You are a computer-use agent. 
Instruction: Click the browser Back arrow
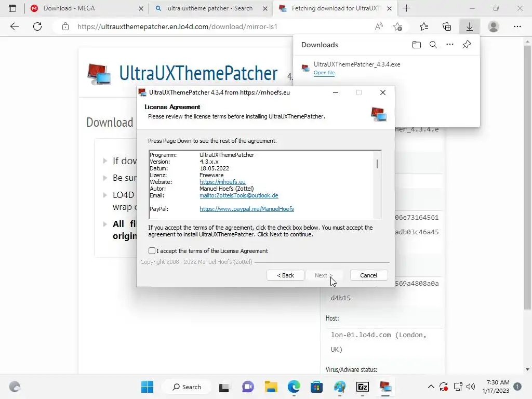pos(14,26)
